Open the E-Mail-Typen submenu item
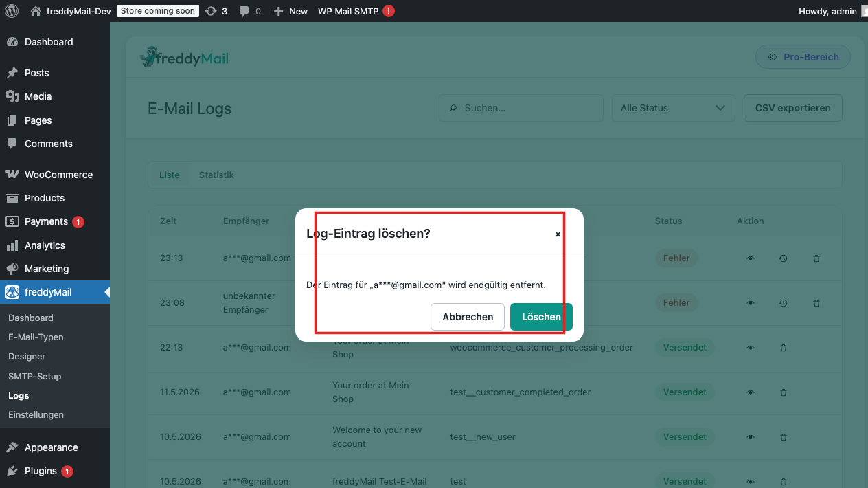This screenshot has width=868, height=488. (36, 337)
